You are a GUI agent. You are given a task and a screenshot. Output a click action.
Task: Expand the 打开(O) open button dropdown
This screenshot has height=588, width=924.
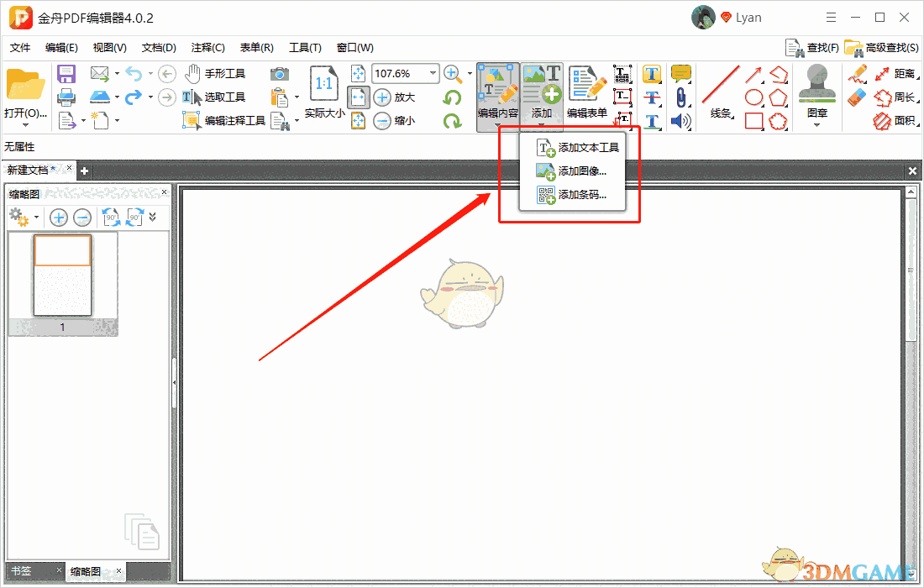pyautogui.click(x=26, y=124)
